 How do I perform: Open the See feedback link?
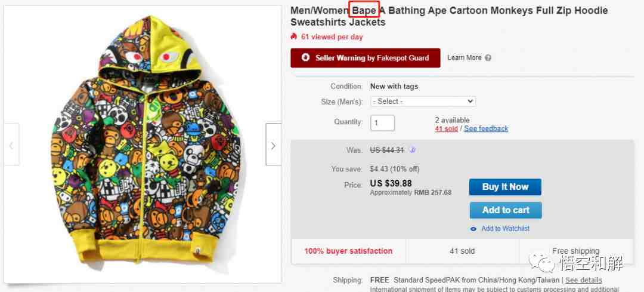tap(487, 129)
